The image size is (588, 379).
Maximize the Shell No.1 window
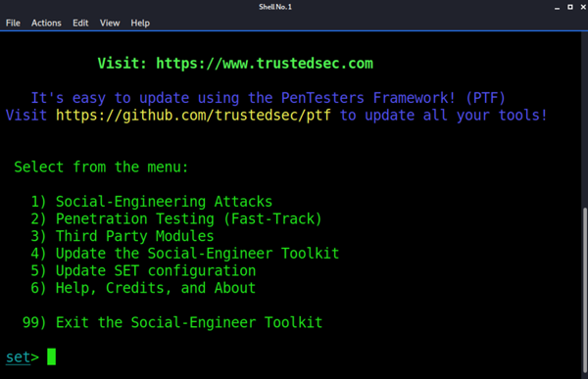tap(570, 7)
